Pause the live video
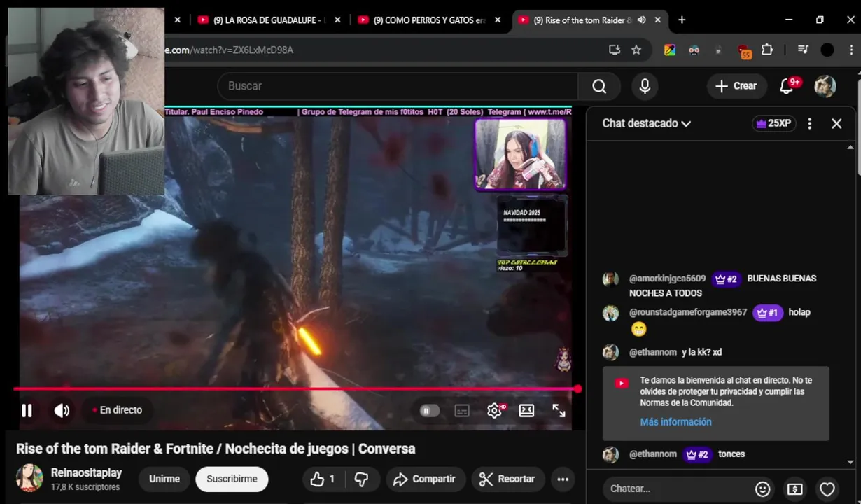The height and width of the screenshot is (504, 861). pyautogui.click(x=27, y=410)
